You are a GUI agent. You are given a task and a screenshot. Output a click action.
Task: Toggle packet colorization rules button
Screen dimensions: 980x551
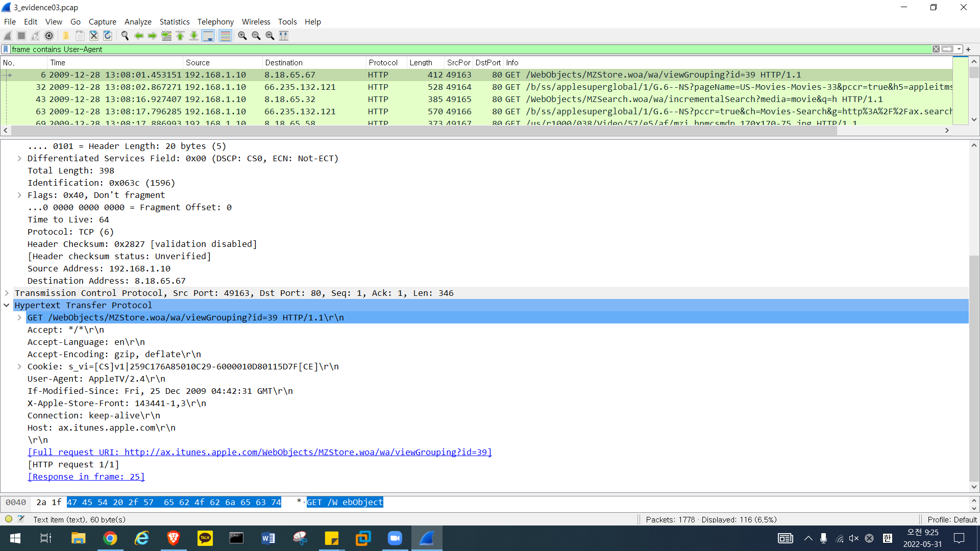coord(225,36)
